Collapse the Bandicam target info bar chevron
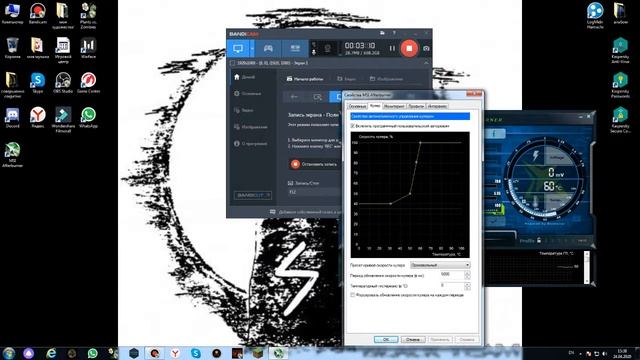 tap(426, 63)
